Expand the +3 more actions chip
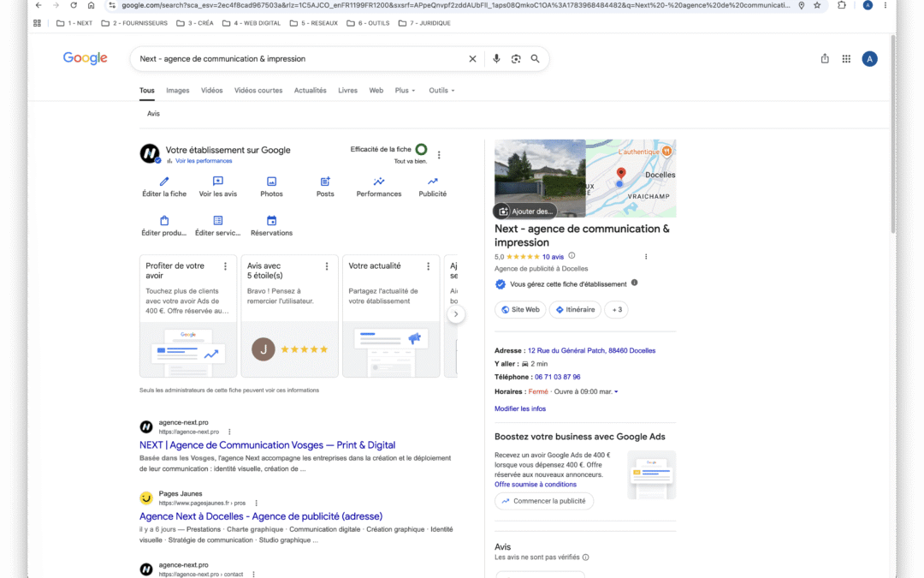This screenshot has height=578, width=924. click(616, 310)
